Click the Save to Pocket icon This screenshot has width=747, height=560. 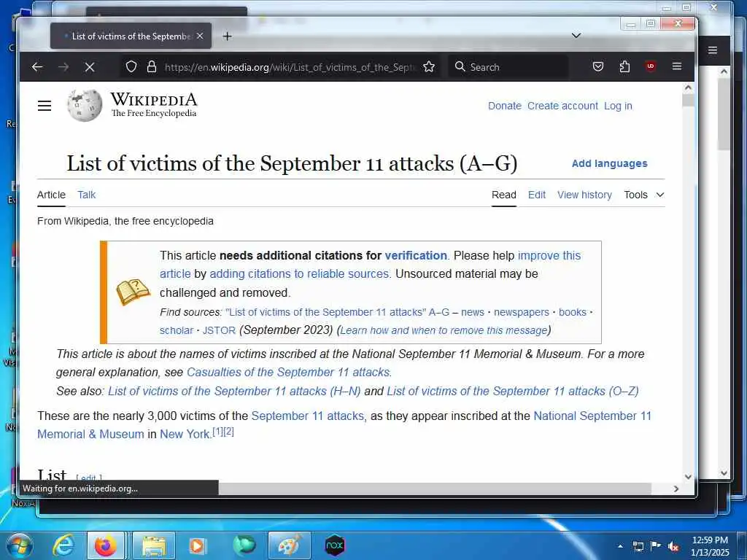tap(598, 66)
